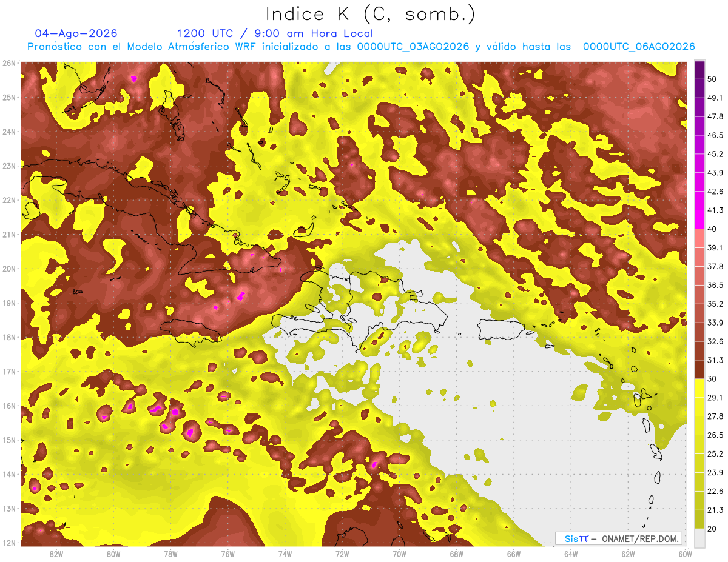Viewport: 728px width, 562px height.
Task: Click the colorbar label '23.9'
Action: click(715, 472)
